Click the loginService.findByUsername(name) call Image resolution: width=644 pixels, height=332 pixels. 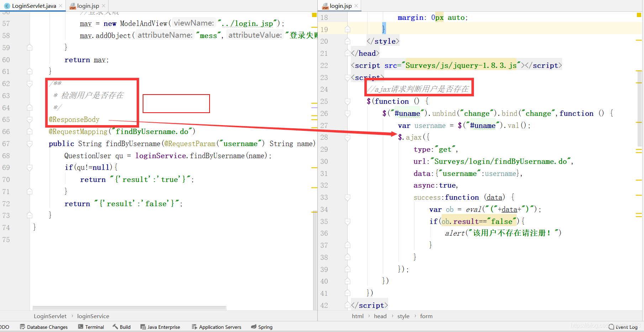point(203,156)
